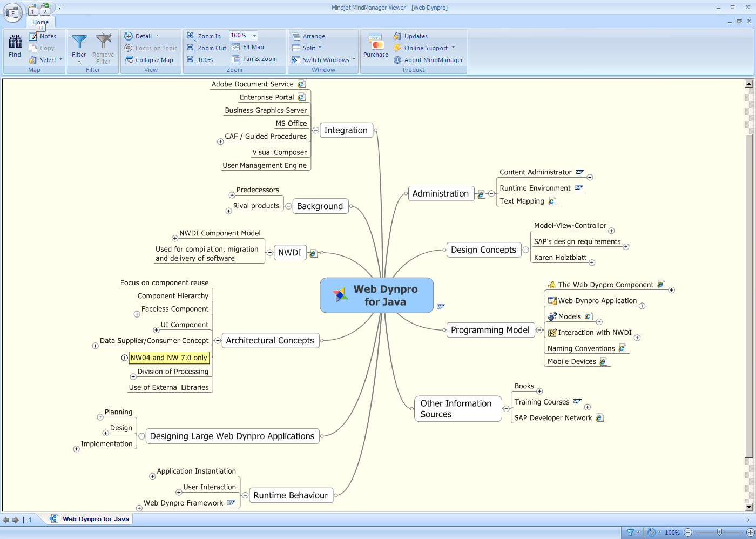Image resolution: width=756 pixels, height=539 pixels.
Task: Collapse the Background branch
Action: (x=288, y=206)
